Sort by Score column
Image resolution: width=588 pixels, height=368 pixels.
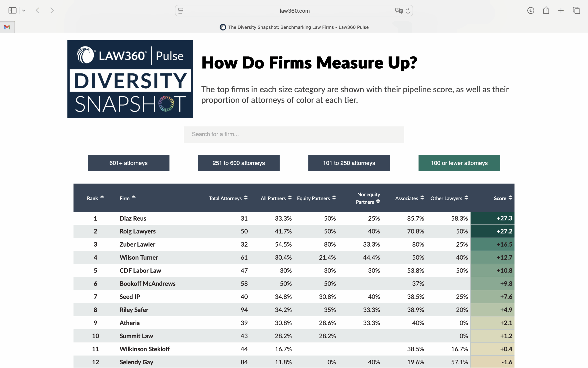click(503, 198)
